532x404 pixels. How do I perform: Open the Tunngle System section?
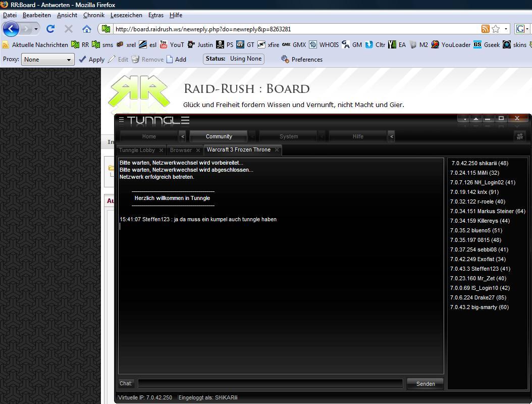(x=289, y=136)
